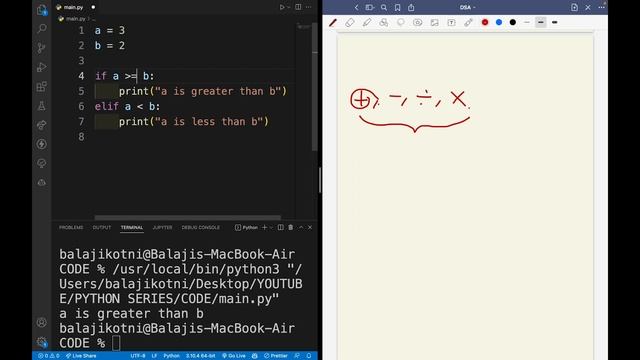Split the terminal panel

pos(281,227)
